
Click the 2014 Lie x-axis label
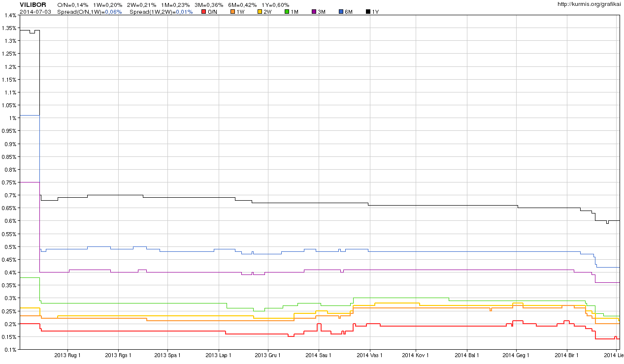pos(614,355)
